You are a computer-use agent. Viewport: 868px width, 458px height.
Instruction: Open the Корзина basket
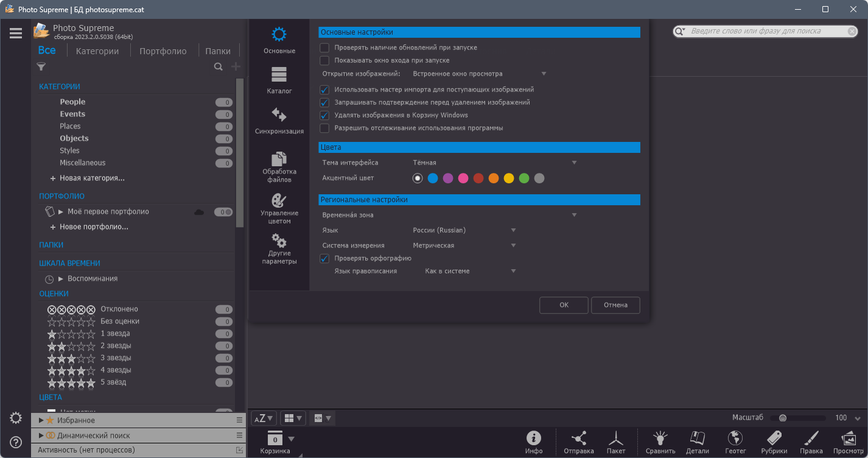[x=275, y=443]
